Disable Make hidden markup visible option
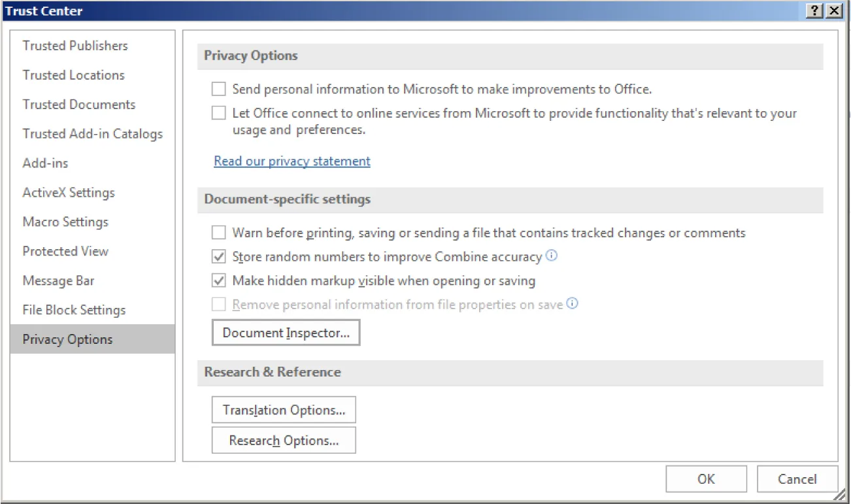Image resolution: width=851 pixels, height=504 pixels. coord(219,280)
